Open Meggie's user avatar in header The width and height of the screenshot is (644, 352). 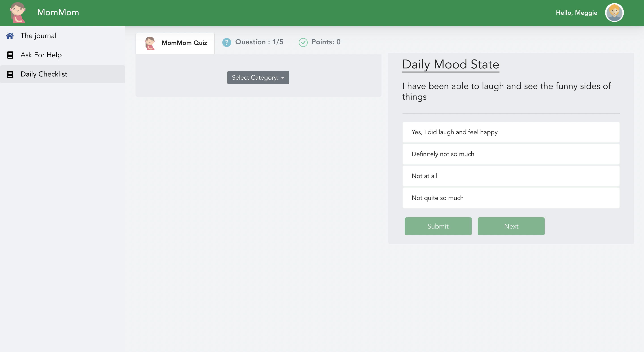tap(614, 13)
